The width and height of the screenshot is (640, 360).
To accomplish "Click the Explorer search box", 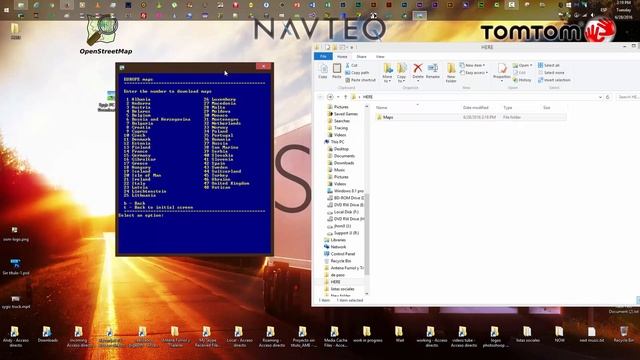I will pos(627,97).
